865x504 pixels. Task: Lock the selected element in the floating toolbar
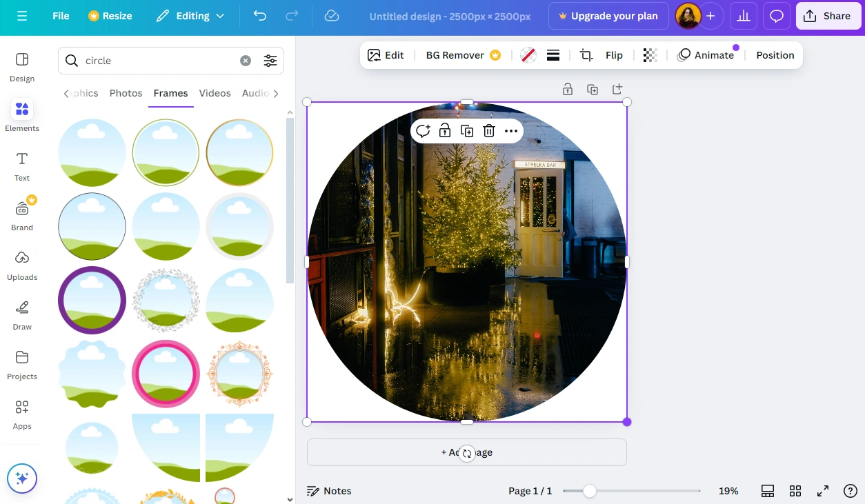pyautogui.click(x=445, y=131)
